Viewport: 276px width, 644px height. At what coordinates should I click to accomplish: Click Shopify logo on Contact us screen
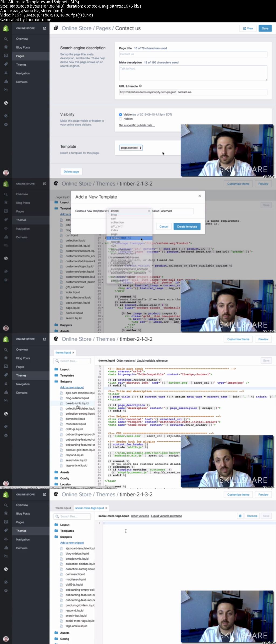coord(6,28)
